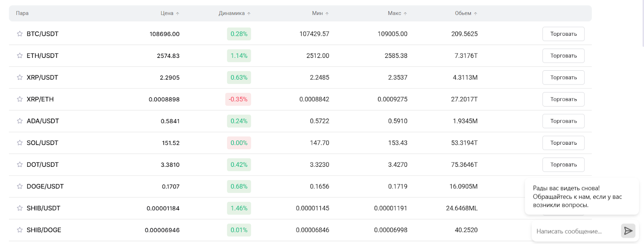Click BTC minimum 107429.57

click(314, 34)
